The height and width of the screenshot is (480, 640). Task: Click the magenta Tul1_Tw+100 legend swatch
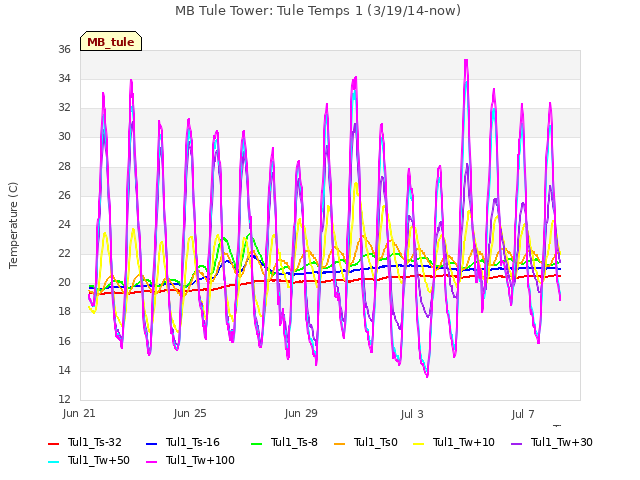(151, 461)
